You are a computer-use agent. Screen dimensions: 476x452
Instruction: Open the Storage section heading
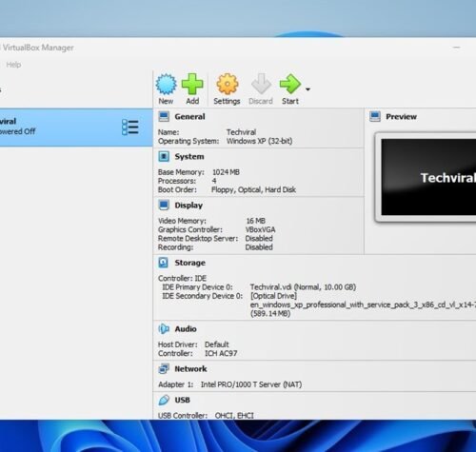[189, 263]
